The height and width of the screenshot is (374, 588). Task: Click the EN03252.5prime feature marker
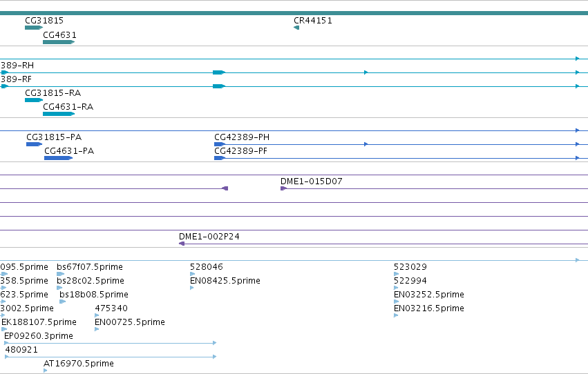point(397,302)
